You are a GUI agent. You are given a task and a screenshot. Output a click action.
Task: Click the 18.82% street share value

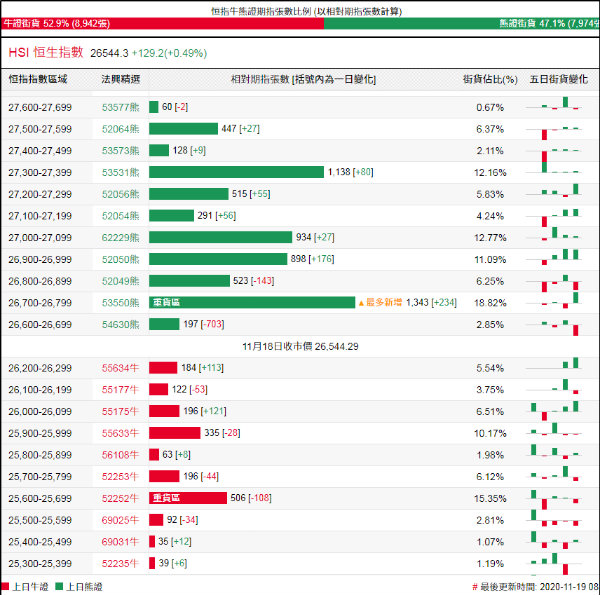(x=490, y=303)
